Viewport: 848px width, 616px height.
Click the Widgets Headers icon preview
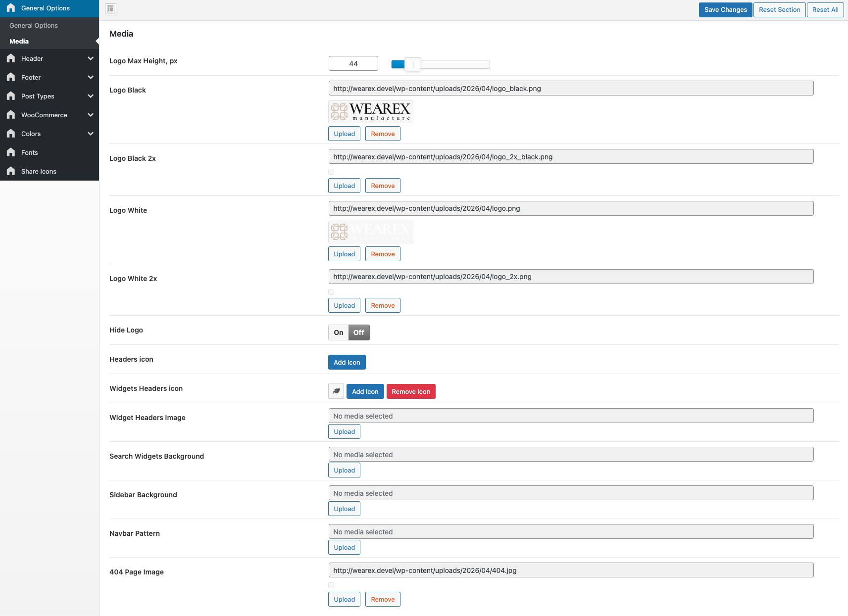point(336,391)
